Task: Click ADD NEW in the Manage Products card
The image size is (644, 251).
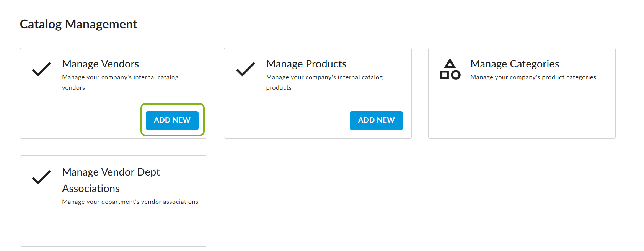Action: [x=376, y=120]
